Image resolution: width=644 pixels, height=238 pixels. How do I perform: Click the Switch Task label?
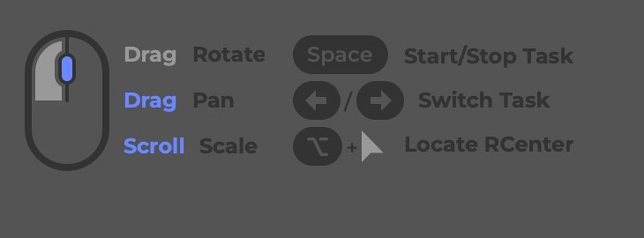(484, 100)
